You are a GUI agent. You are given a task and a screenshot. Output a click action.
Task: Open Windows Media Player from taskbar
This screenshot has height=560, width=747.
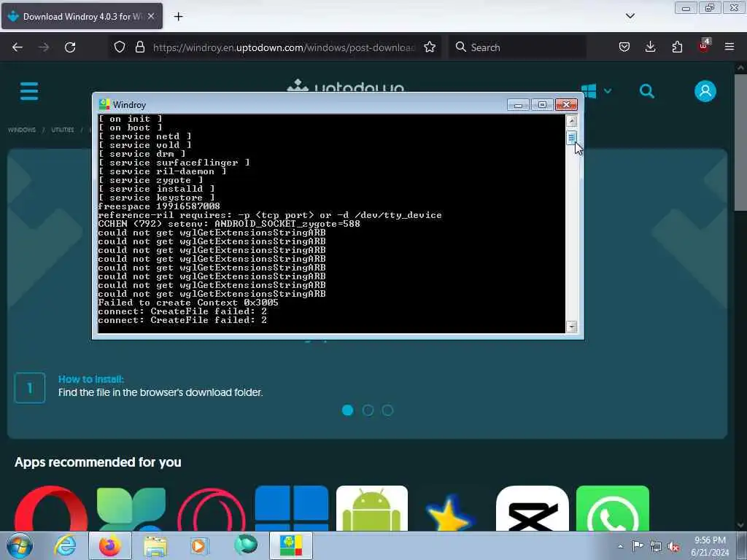coord(200,545)
